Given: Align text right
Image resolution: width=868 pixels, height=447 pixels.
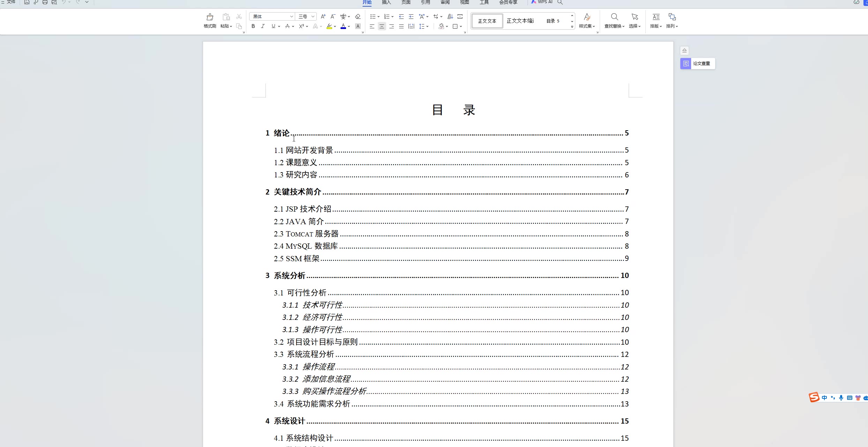Looking at the screenshot, I should 391,26.
